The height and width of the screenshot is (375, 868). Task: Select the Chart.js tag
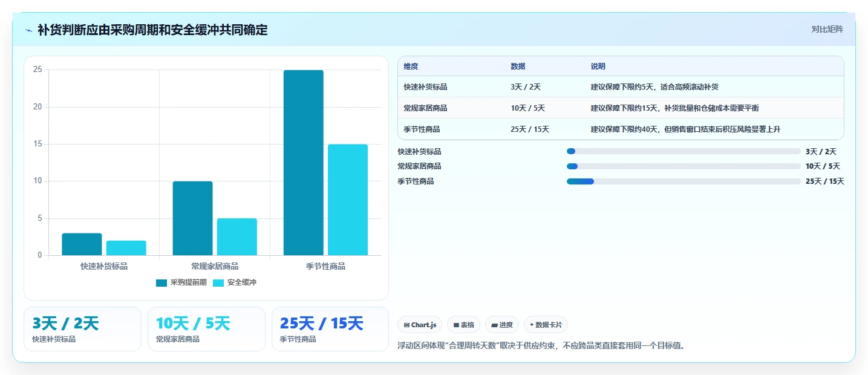[420, 325]
